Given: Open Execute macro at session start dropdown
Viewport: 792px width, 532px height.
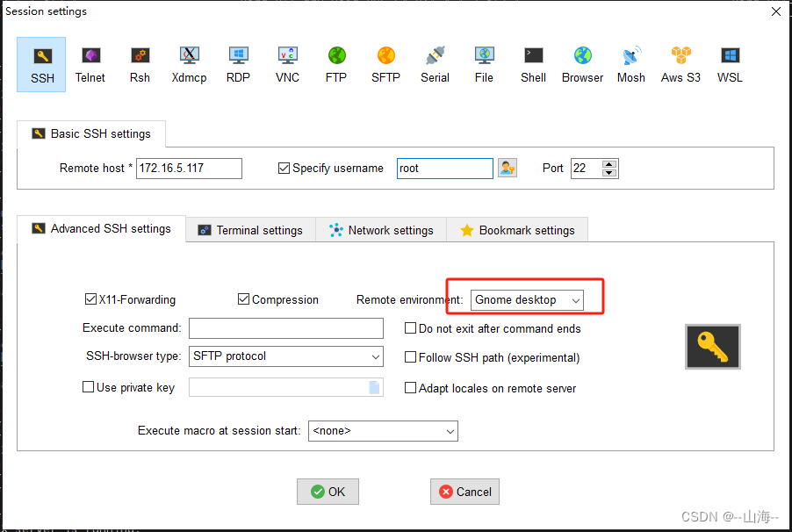Looking at the screenshot, I should point(383,431).
